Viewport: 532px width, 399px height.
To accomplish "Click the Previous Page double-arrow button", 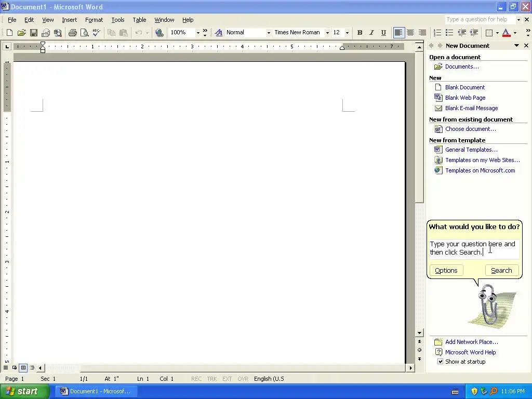I will point(419,341).
